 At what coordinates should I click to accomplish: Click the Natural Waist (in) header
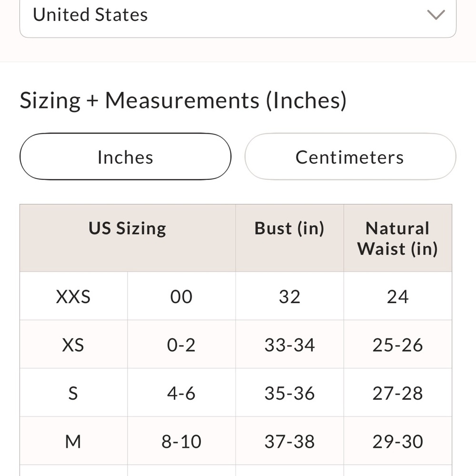coord(397,238)
